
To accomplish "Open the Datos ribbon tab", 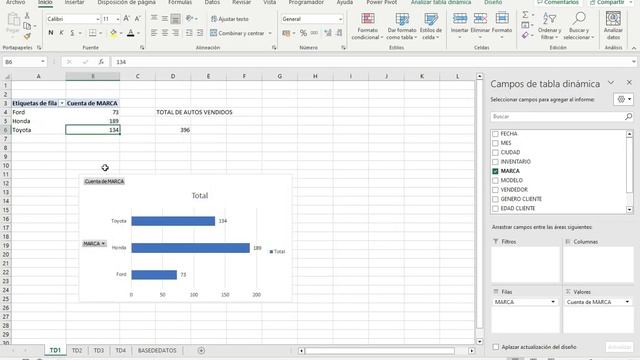I will coord(212,2).
